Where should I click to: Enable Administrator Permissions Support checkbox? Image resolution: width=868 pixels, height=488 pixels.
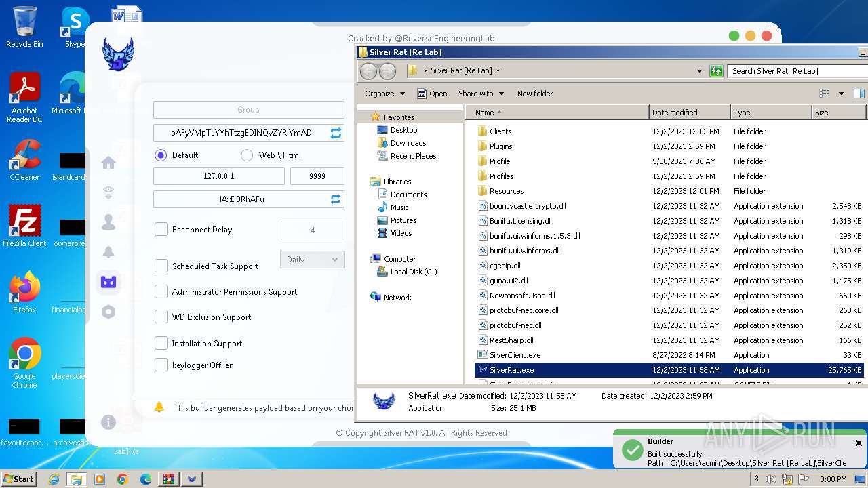coord(161,291)
